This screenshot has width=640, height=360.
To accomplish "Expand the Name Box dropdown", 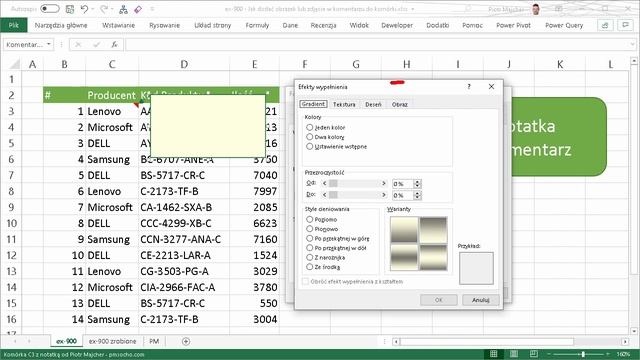I will (x=49, y=44).
